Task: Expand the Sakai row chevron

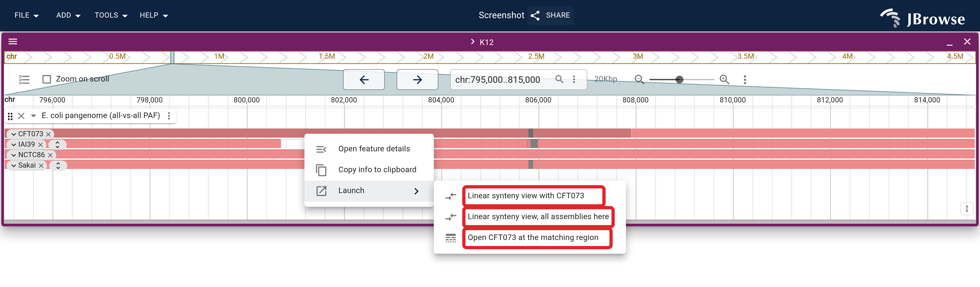Action: [14, 166]
